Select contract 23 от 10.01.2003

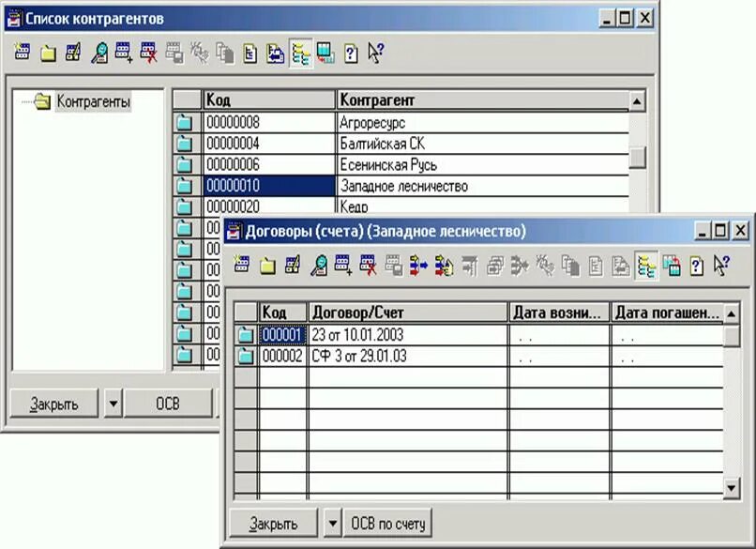click(x=408, y=335)
